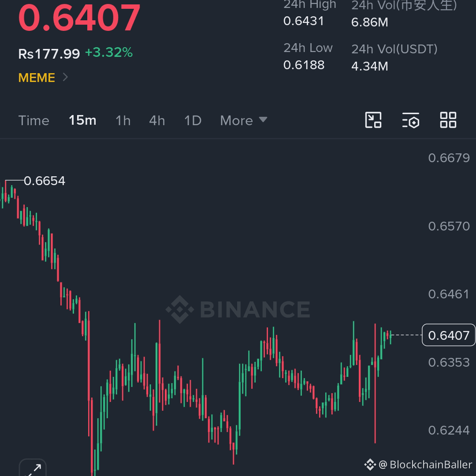Click the 24h High value 0.6431
This screenshot has width=476, height=476.
[x=304, y=21]
